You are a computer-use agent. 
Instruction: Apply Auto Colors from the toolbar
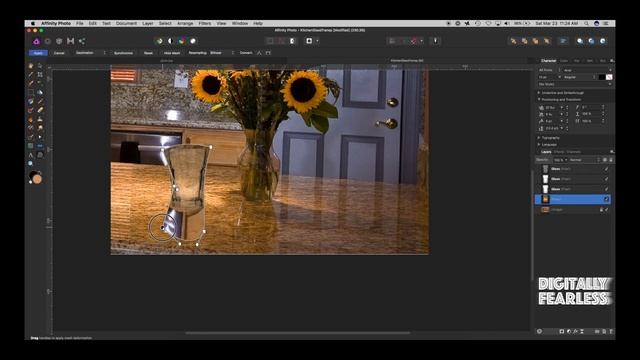tap(182, 41)
